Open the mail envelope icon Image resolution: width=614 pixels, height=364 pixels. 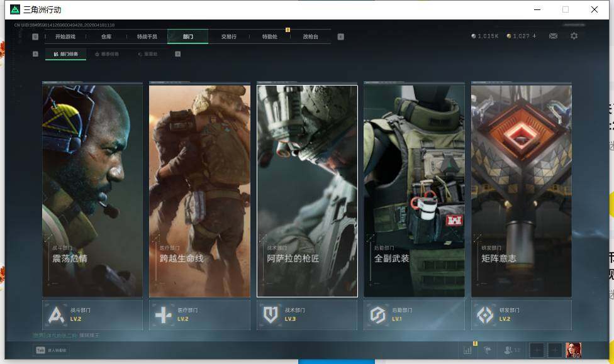click(553, 36)
